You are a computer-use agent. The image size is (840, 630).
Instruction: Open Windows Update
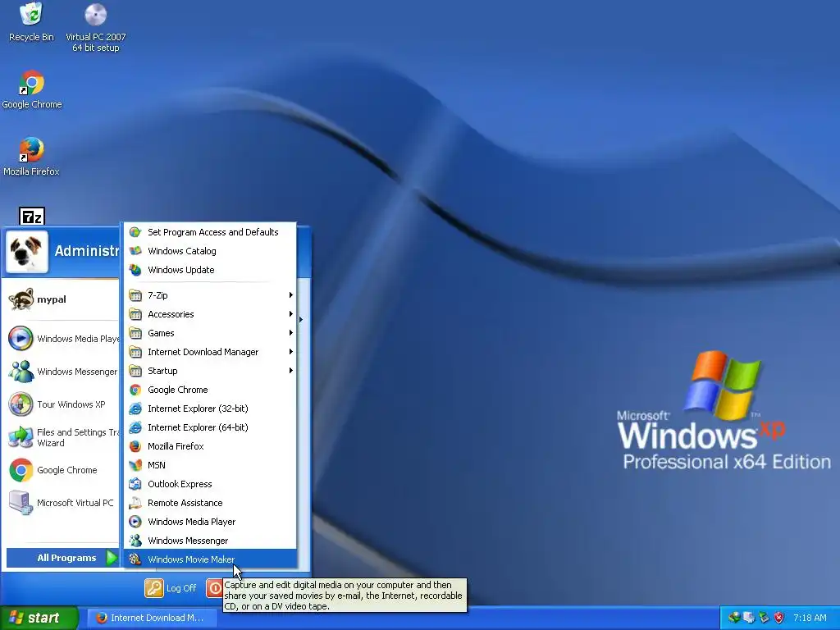pos(210,269)
